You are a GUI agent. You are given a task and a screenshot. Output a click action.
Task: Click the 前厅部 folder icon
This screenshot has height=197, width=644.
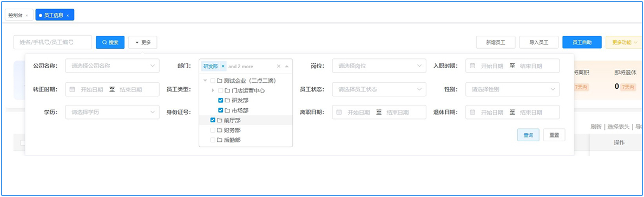pyautogui.click(x=219, y=120)
